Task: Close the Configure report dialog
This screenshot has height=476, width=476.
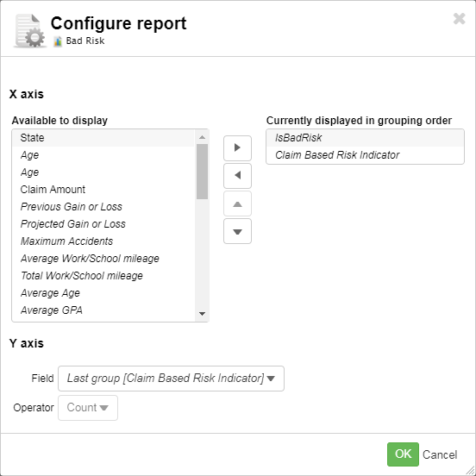Action: [x=459, y=18]
